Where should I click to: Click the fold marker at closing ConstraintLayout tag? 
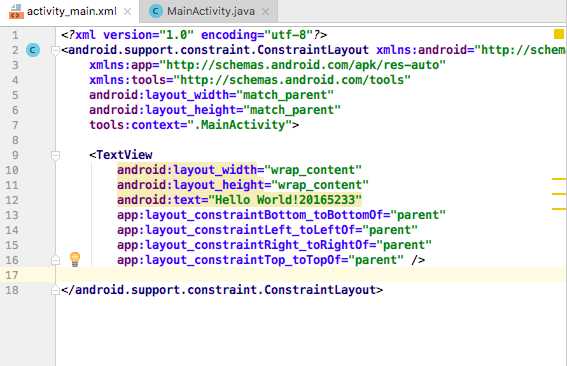[x=55, y=290]
